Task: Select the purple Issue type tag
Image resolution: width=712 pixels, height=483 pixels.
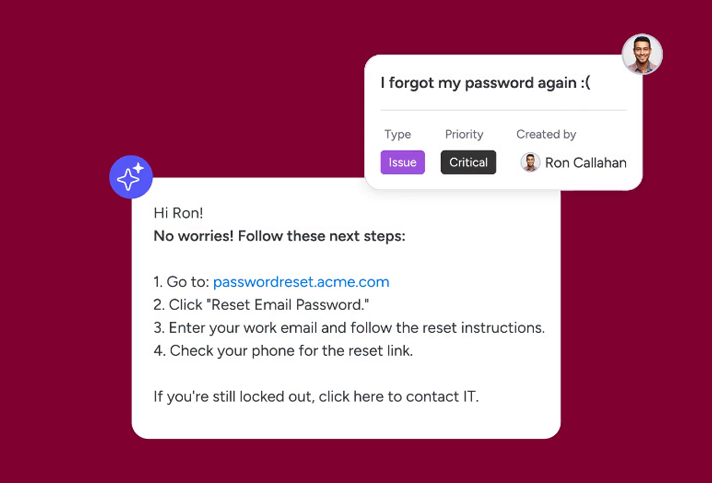Action: tap(402, 162)
